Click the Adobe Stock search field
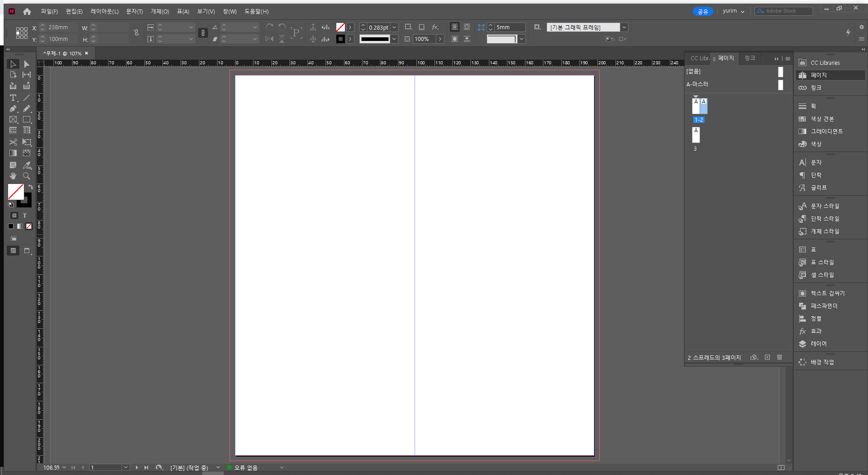The width and height of the screenshot is (868, 475). click(784, 11)
